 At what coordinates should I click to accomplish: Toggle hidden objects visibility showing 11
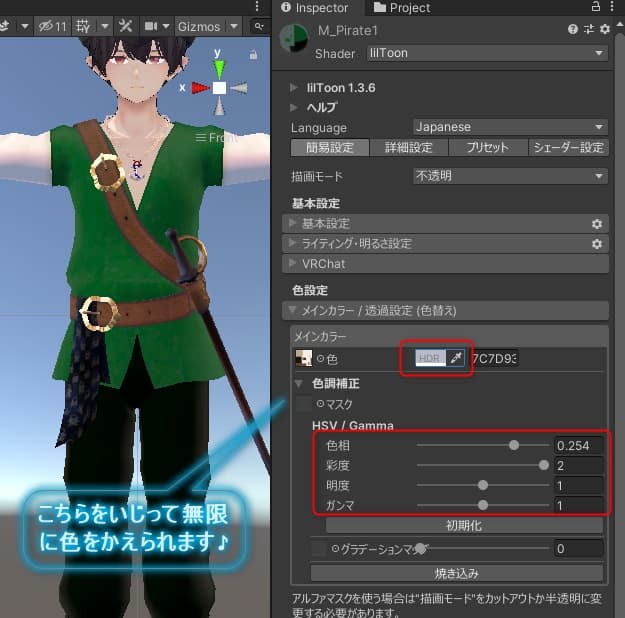tap(52, 26)
